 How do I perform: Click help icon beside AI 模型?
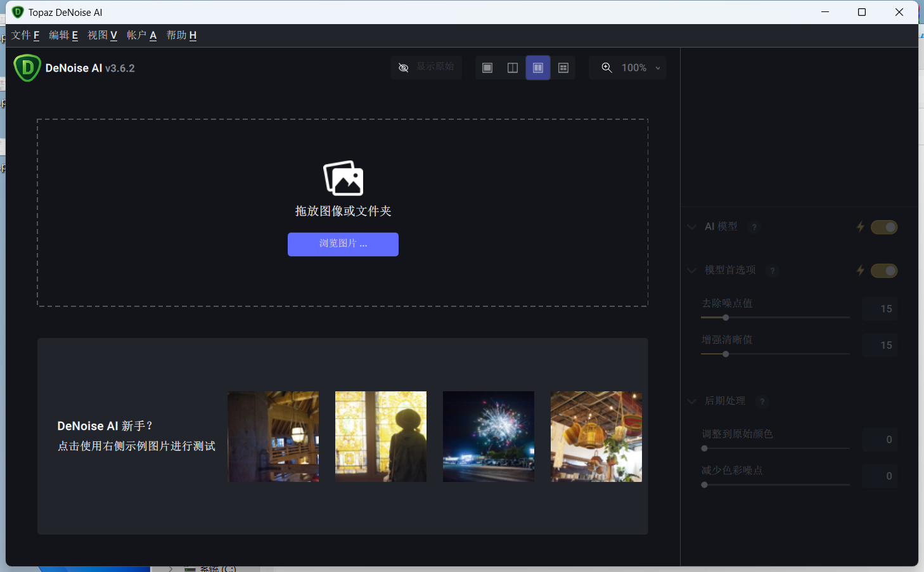754,227
